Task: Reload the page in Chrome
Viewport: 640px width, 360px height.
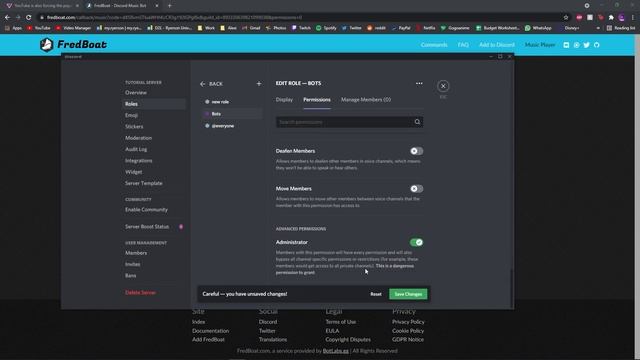Action: point(28,18)
